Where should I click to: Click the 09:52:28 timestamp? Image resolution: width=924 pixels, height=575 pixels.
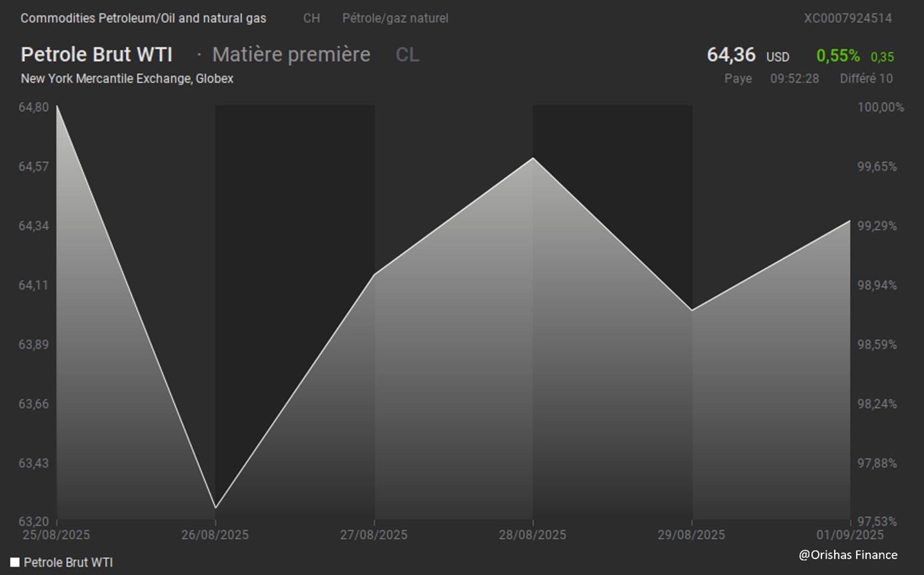[x=795, y=79]
